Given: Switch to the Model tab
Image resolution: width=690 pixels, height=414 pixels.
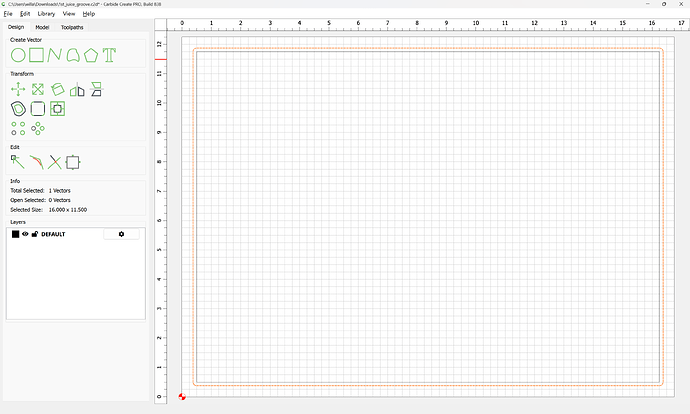Looking at the screenshot, I should (x=42, y=27).
